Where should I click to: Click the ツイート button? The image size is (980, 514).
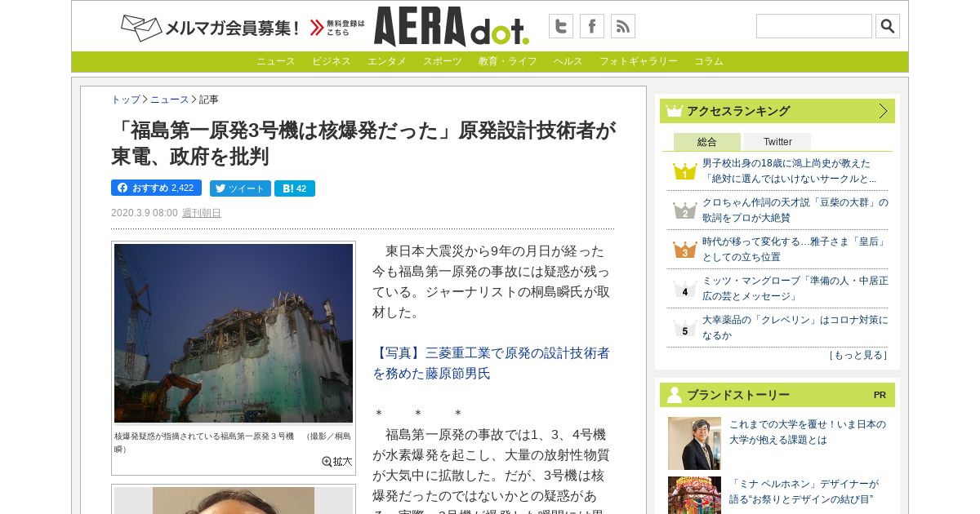pyautogui.click(x=240, y=188)
